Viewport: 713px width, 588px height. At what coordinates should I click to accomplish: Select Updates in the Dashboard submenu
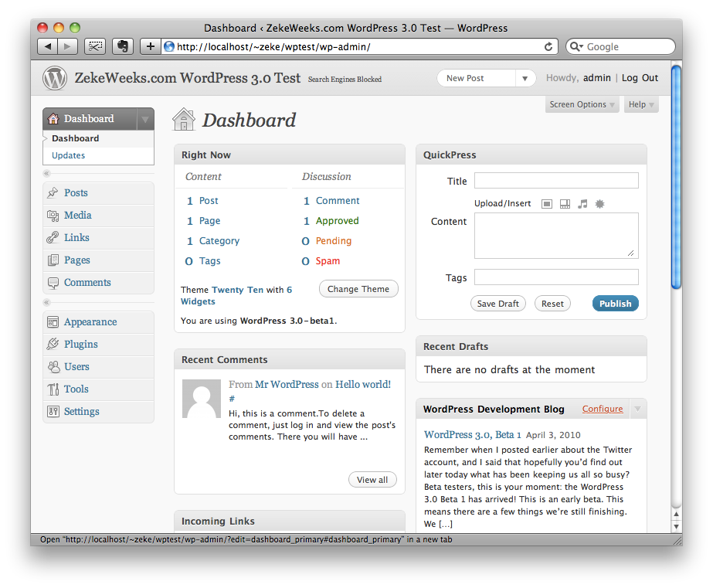coord(68,155)
